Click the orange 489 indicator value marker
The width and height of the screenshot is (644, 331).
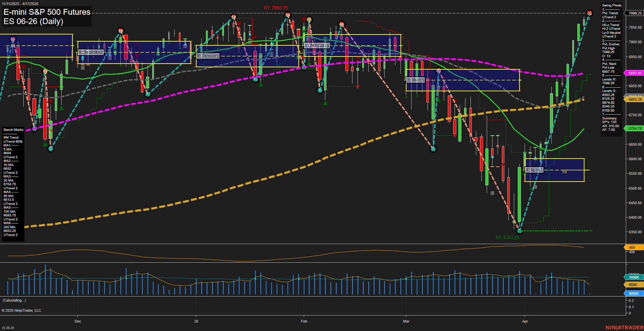633,247
